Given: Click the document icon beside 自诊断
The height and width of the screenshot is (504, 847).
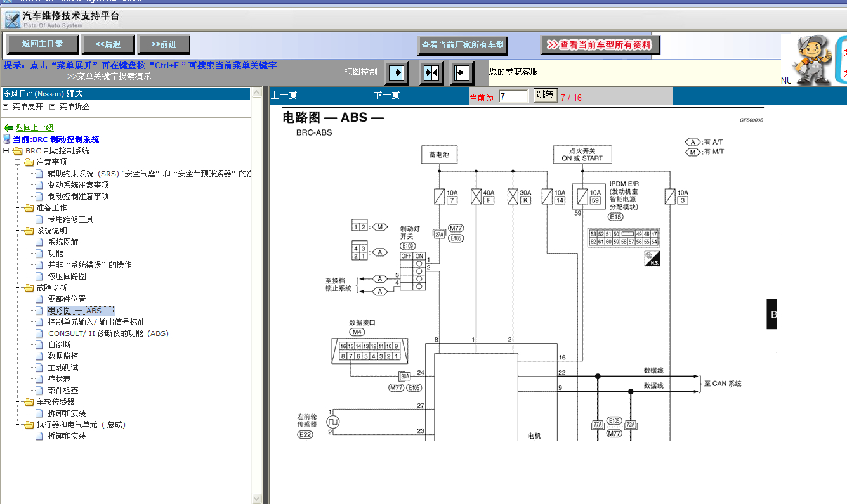Looking at the screenshot, I should (x=40, y=345).
